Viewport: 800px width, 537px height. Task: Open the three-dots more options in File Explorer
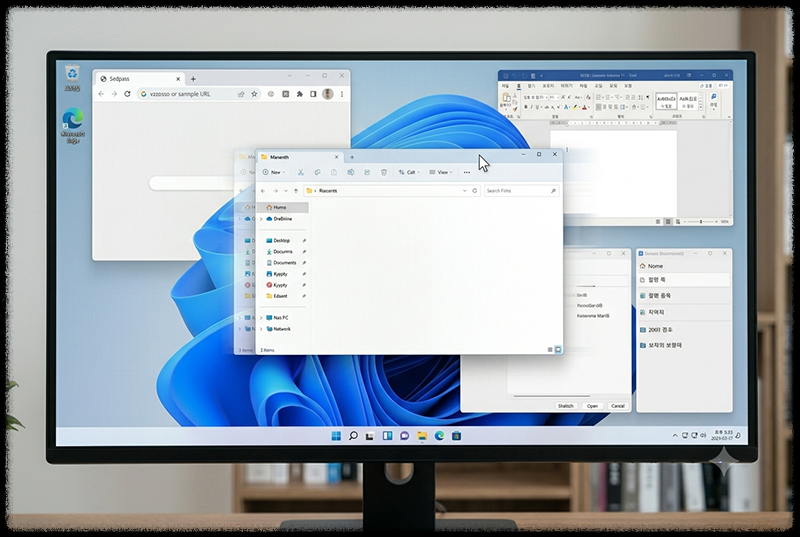coord(467,172)
